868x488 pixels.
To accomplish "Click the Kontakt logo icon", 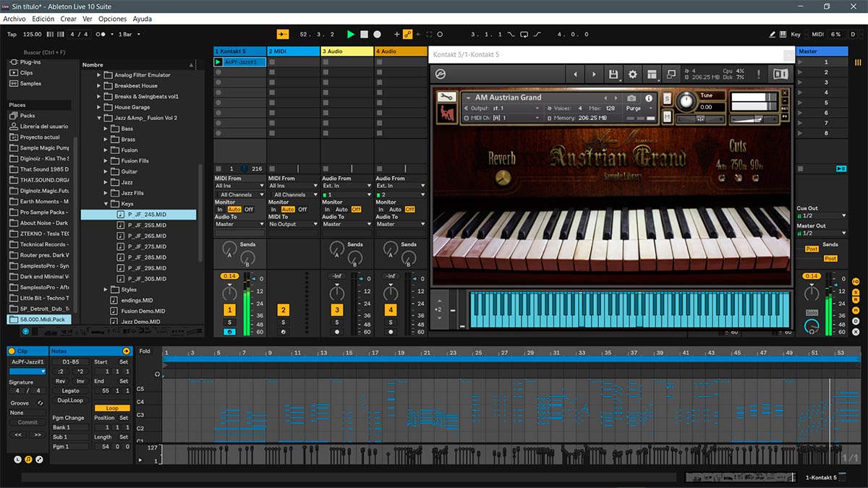I will click(440, 74).
